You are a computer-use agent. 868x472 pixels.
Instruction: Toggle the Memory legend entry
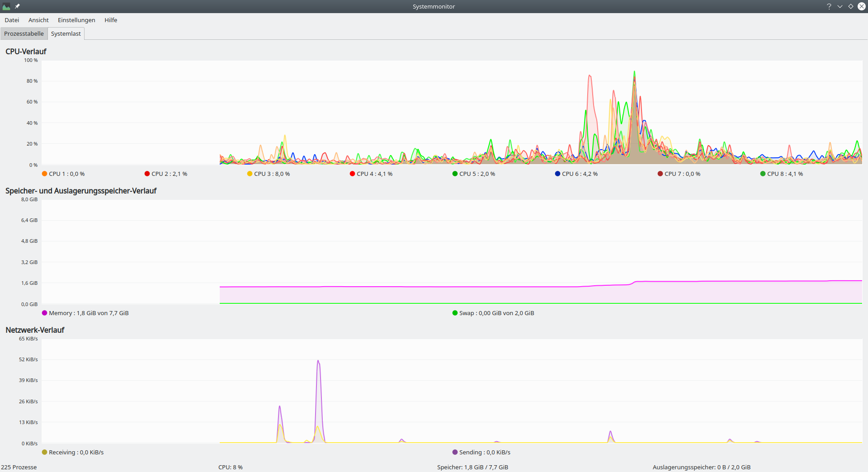(x=85, y=313)
